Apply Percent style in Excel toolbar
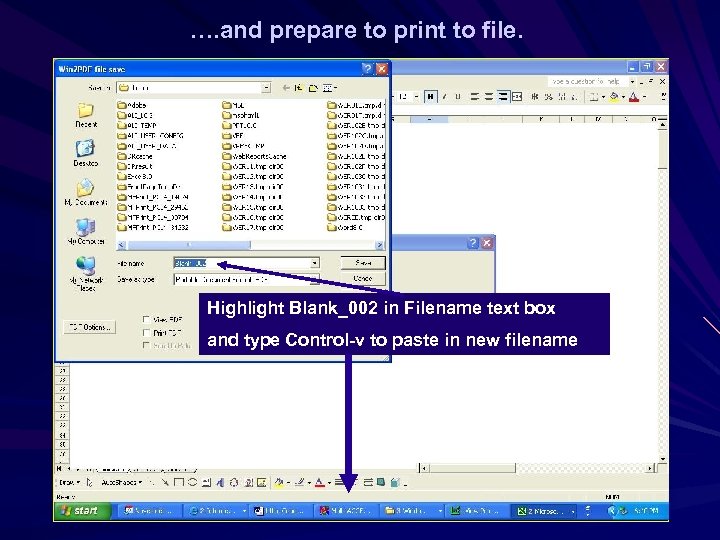720x540 pixels. [548, 96]
